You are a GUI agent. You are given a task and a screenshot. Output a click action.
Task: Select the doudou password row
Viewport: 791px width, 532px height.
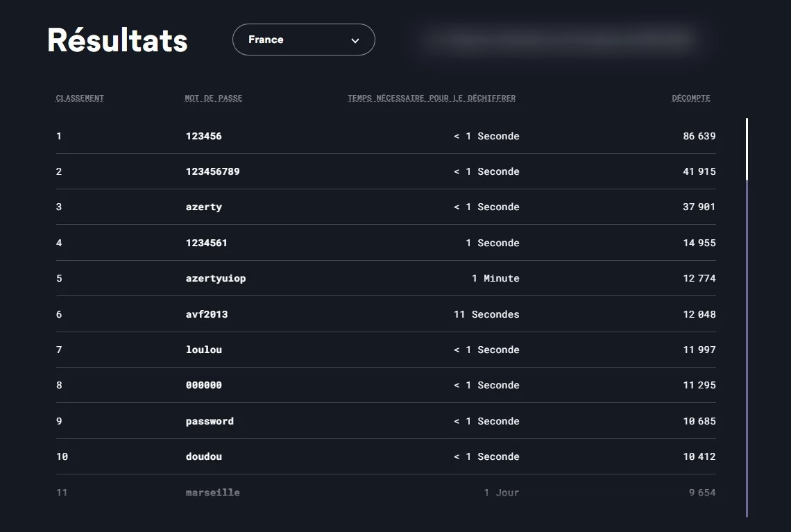pyautogui.click(x=203, y=456)
